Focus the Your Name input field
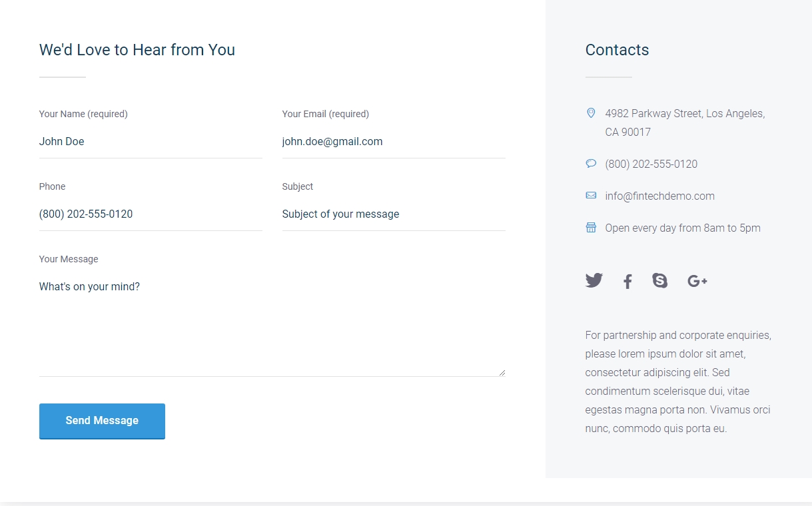812x506 pixels. pyautogui.click(x=151, y=142)
